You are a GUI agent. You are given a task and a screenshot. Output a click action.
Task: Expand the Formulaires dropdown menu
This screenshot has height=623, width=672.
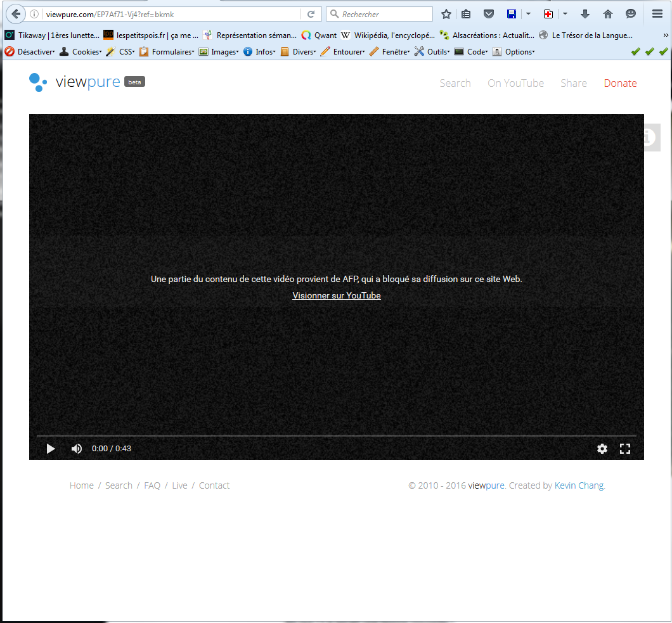tap(167, 52)
